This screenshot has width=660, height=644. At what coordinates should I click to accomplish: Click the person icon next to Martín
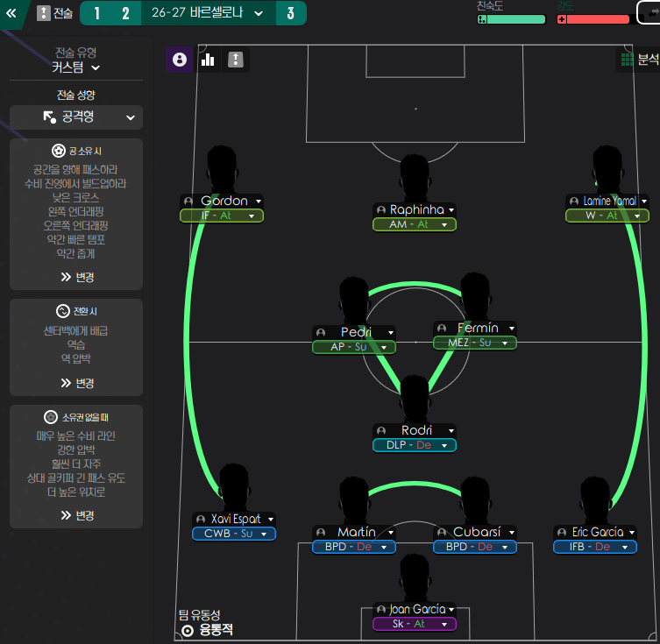click(x=321, y=532)
